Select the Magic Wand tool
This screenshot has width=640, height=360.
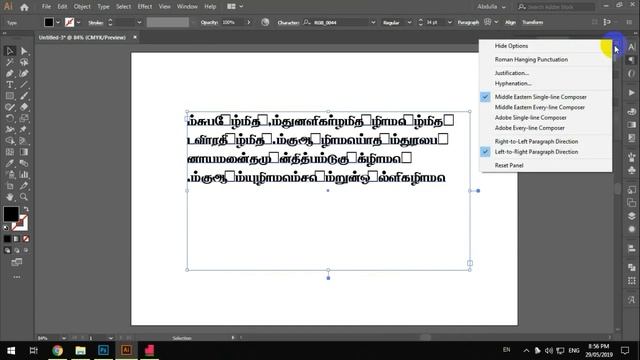point(10,62)
